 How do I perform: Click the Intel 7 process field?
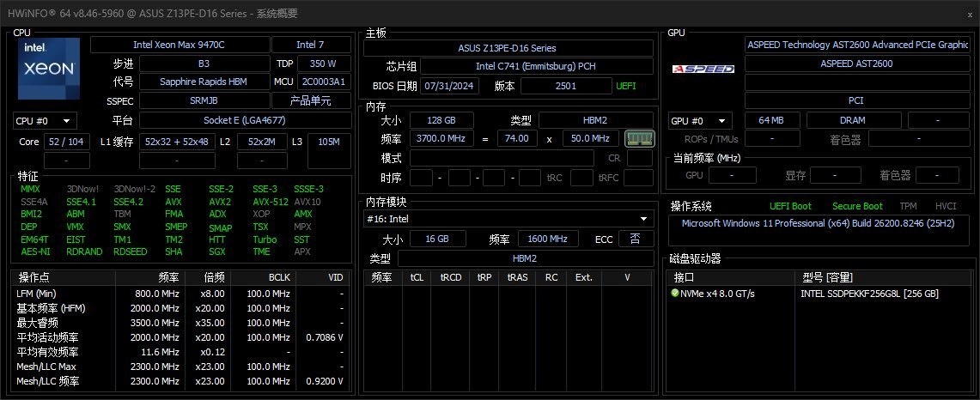point(311,45)
